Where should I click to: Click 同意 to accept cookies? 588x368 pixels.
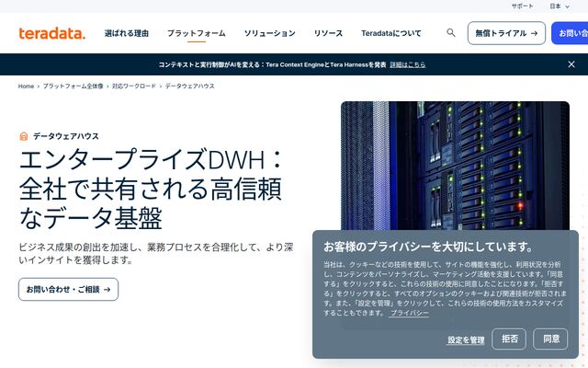click(550, 339)
